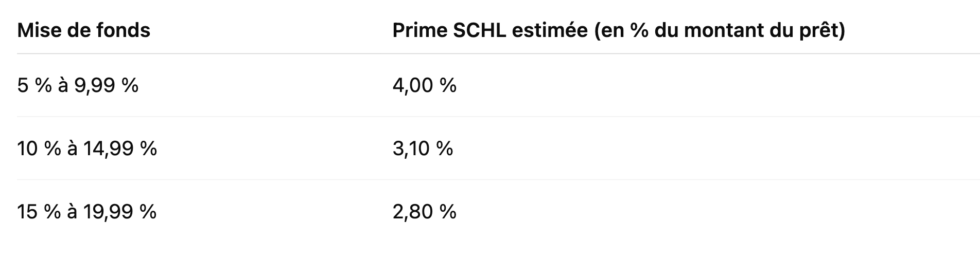Click the 4,00 % premium value
The width and height of the screenshot is (980, 259).
coord(424,85)
